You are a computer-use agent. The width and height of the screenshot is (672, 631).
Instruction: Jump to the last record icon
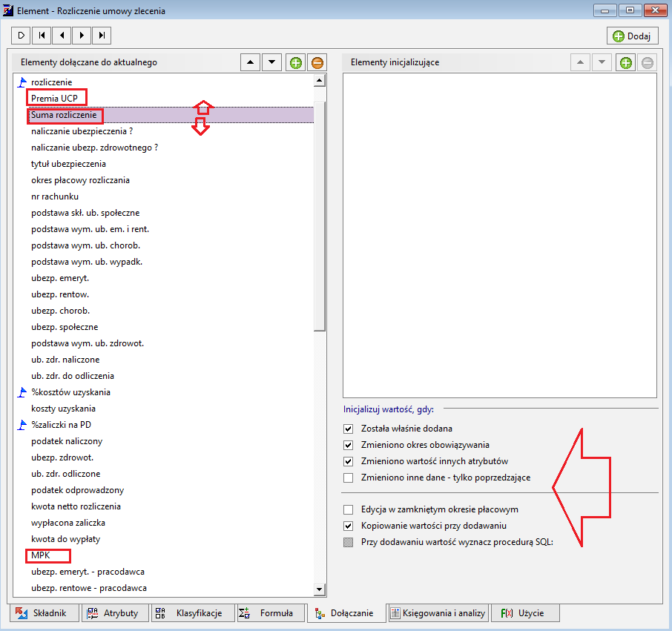coord(102,36)
